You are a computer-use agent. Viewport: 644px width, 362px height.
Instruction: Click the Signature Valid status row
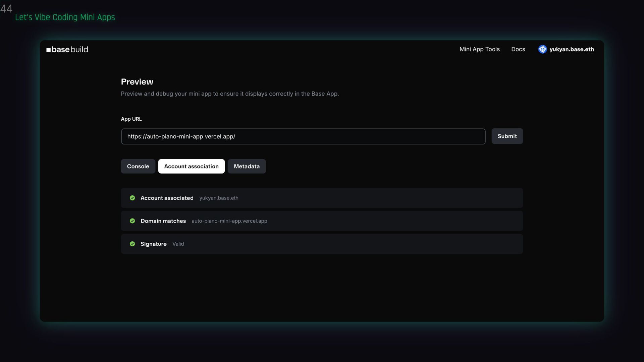[x=321, y=244]
